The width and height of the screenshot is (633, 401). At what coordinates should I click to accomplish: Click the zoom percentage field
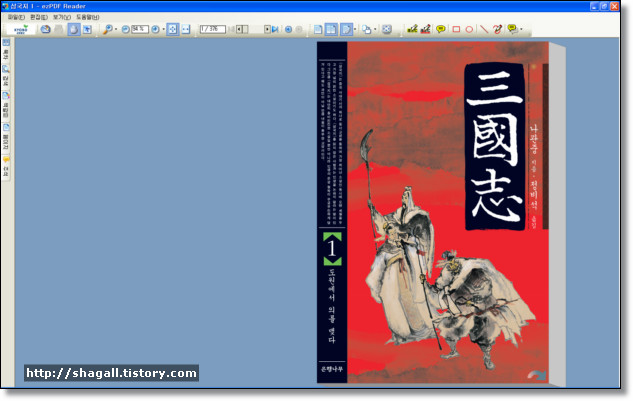(x=140, y=29)
